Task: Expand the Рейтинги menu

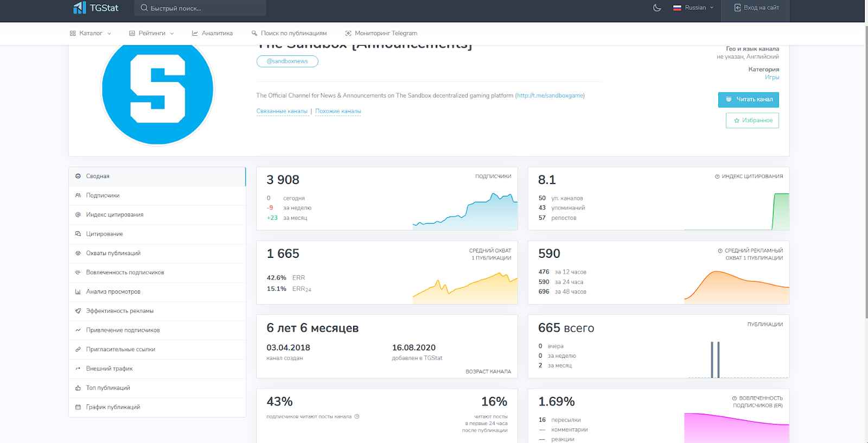Action: pyautogui.click(x=151, y=33)
